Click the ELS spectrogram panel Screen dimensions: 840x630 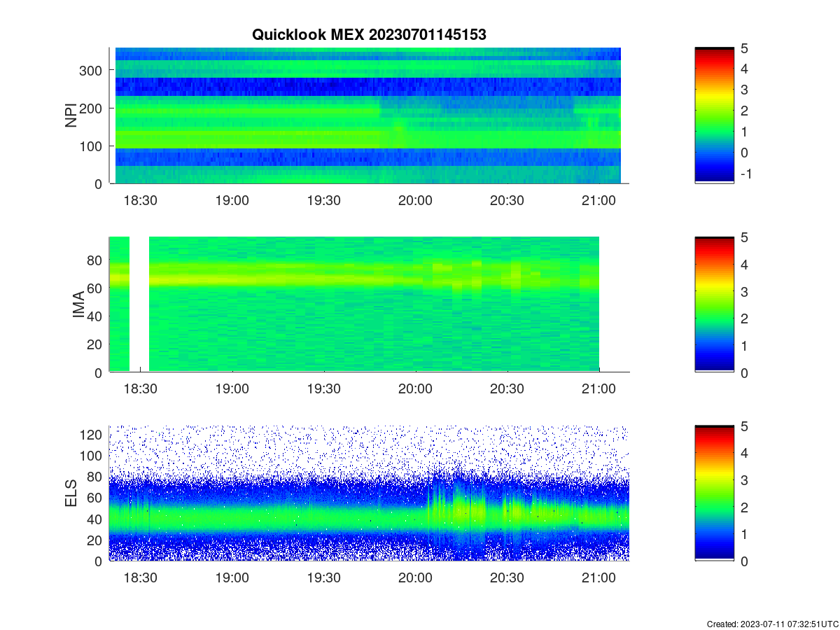coord(369,493)
